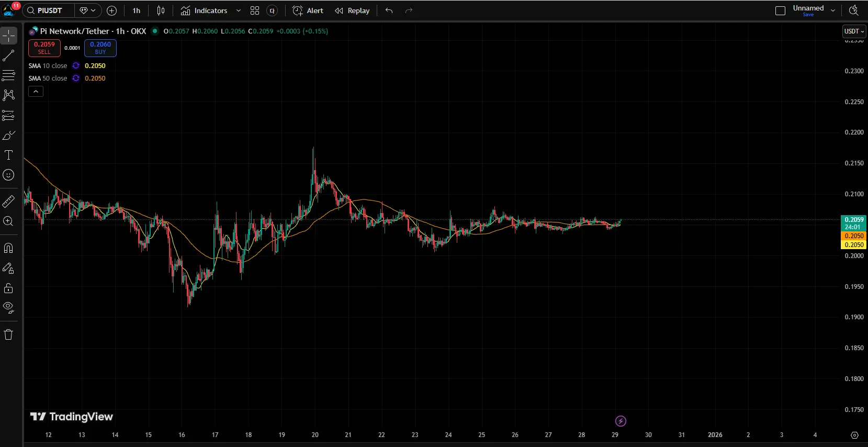Viewport: 868px width, 447px height.
Task: Click the orange 0.2050 SMA price label
Action: (854, 236)
